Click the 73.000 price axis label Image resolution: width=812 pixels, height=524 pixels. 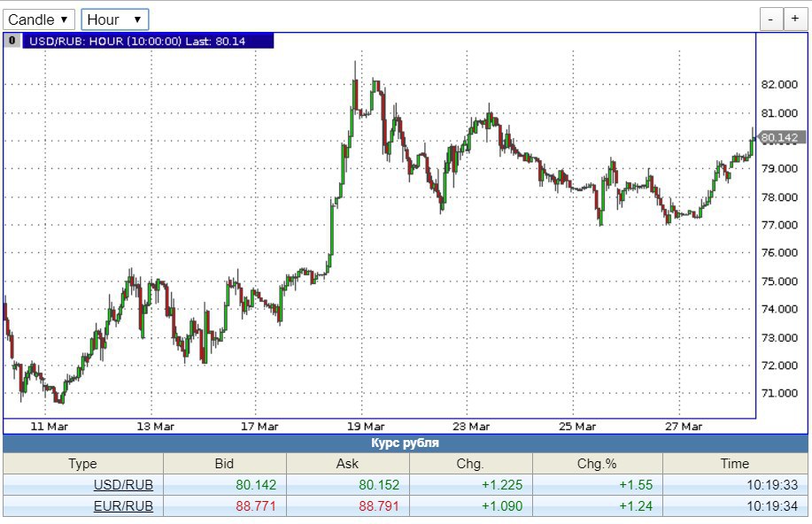coord(779,337)
